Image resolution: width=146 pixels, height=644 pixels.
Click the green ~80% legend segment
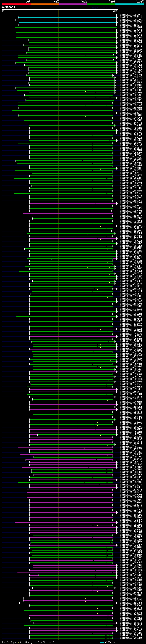pyautogui.click(x=101, y=4)
